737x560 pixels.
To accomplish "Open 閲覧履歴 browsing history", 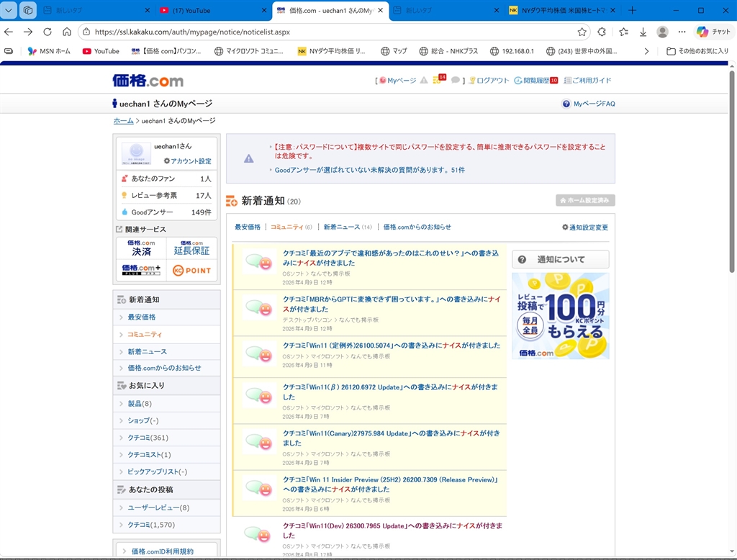I will (x=535, y=81).
